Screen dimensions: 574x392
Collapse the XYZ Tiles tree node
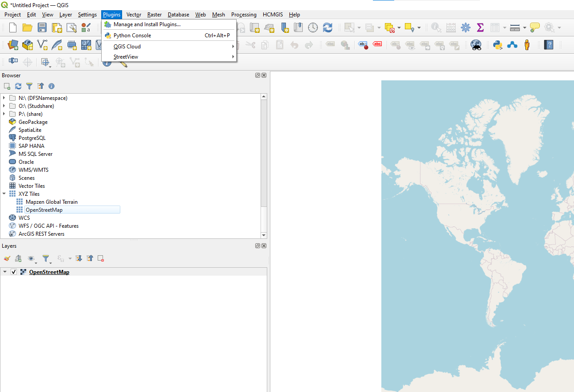click(4, 194)
